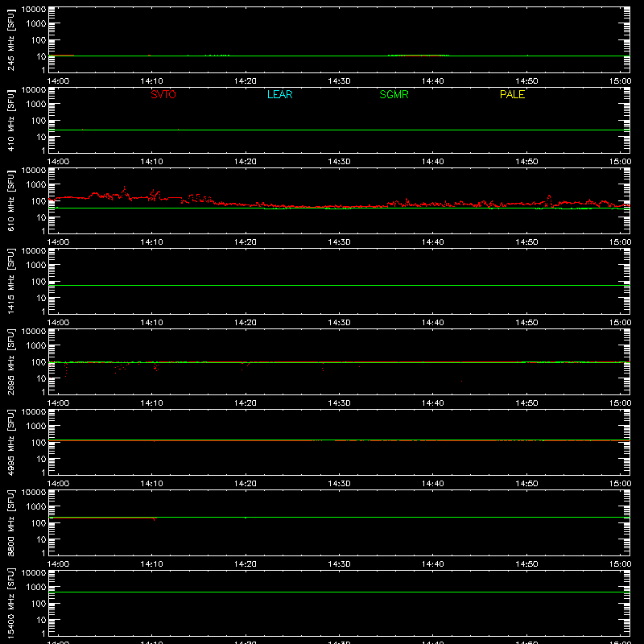Click 14:30 tick label under 610 MHz panel
The image size is (644, 644).
point(339,242)
